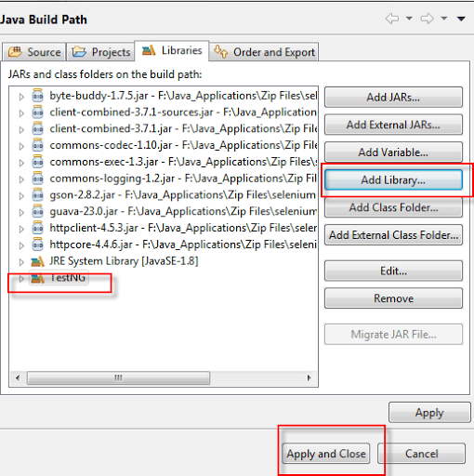
Task: Click the Add External JARs... button
Action: tap(393, 125)
